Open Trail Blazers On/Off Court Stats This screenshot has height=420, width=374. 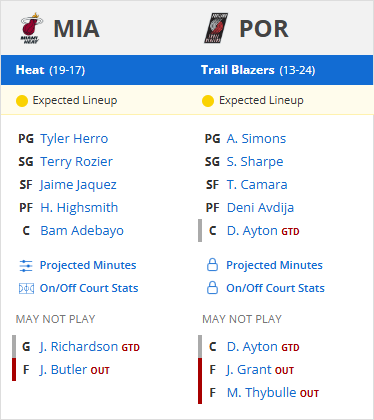275,288
